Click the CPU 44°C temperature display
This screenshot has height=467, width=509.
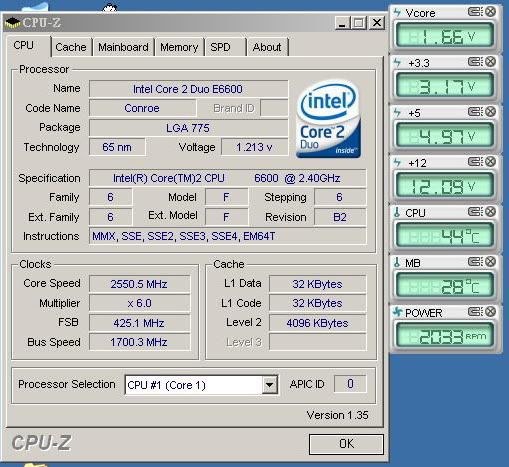click(x=444, y=236)
